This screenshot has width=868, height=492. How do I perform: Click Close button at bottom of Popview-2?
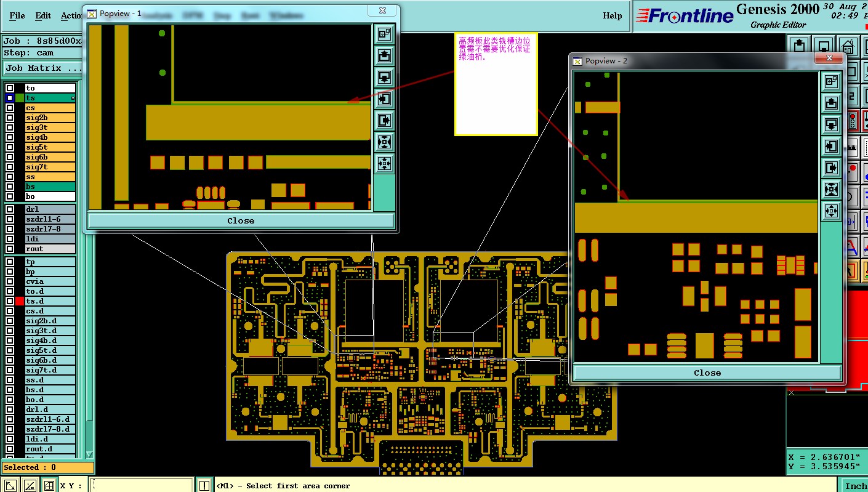click(707, 373)
